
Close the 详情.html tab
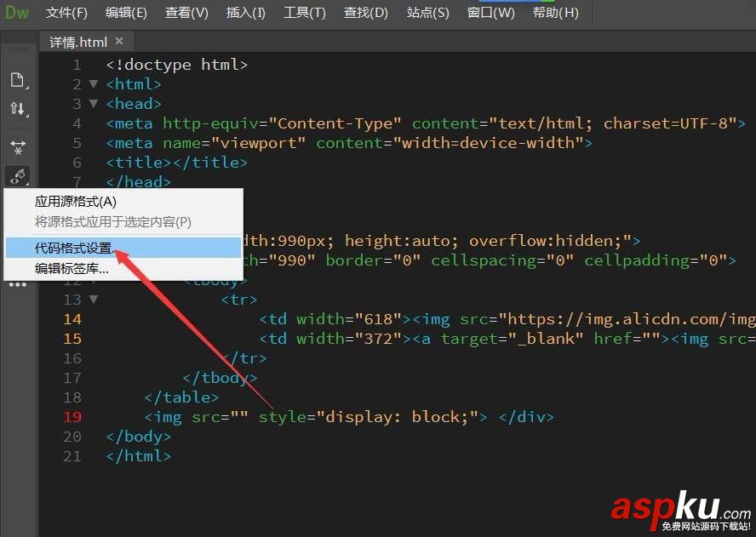point(119,42)
